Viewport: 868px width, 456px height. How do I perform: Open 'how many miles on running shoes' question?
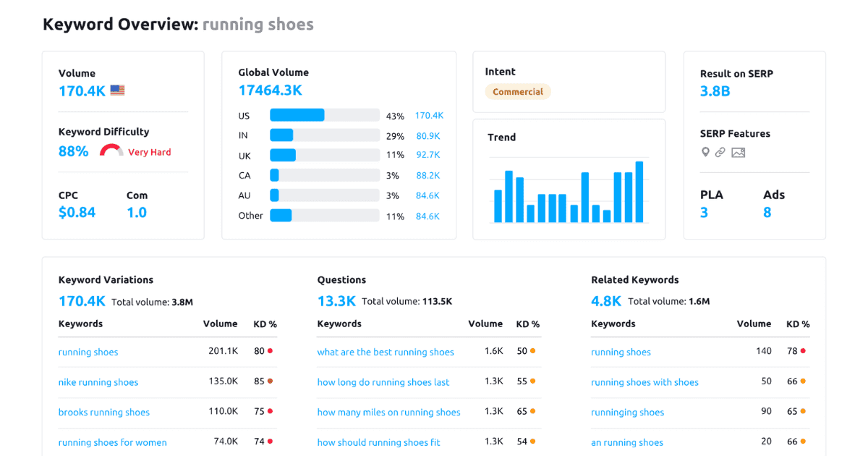point(389,413)
